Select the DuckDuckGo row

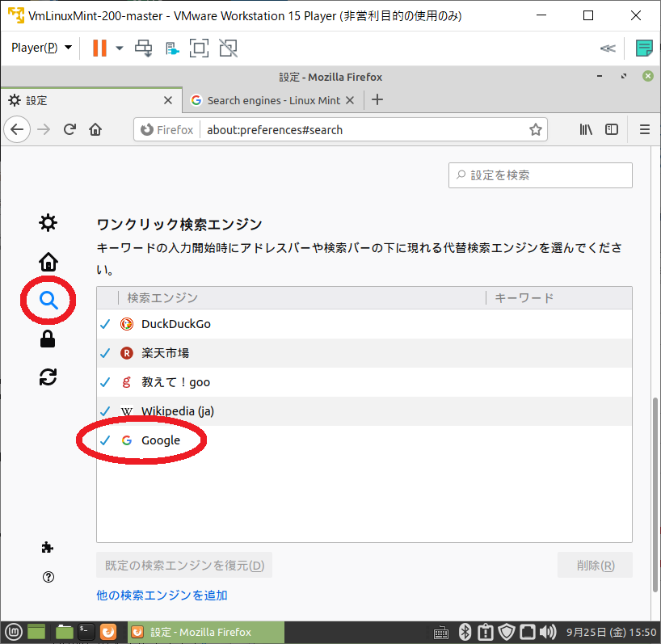(364, 324)
